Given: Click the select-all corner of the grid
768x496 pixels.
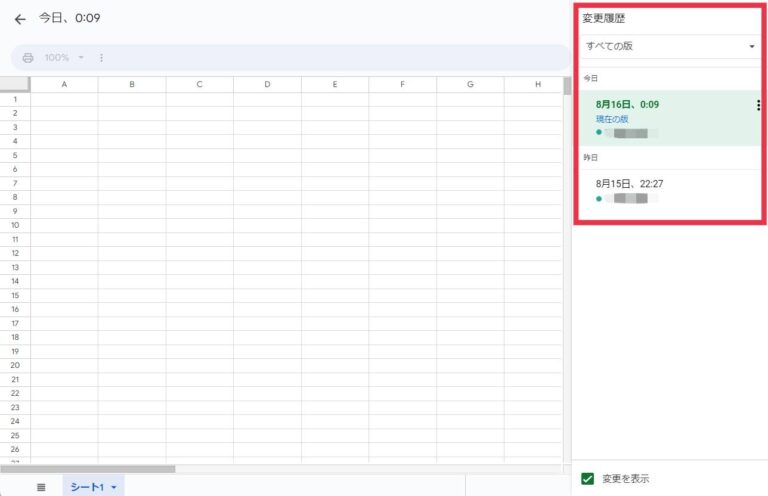Looking at the screenshot, I should pyautogui.click(x=15, y=85).
